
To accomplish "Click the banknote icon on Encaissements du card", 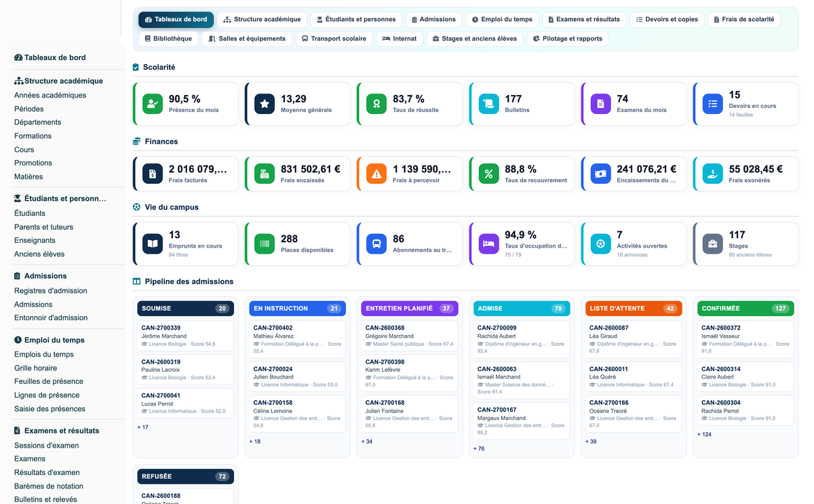I will (600, 174).
